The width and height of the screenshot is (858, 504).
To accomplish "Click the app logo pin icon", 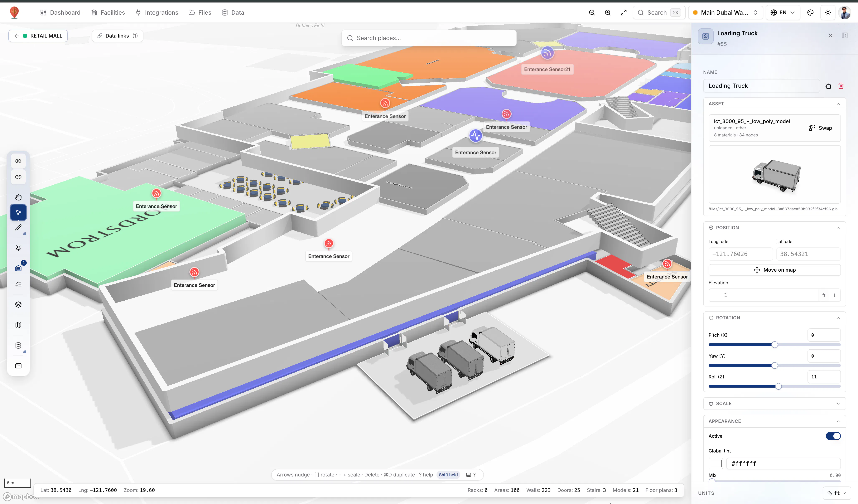I will (x=14, y=13).
